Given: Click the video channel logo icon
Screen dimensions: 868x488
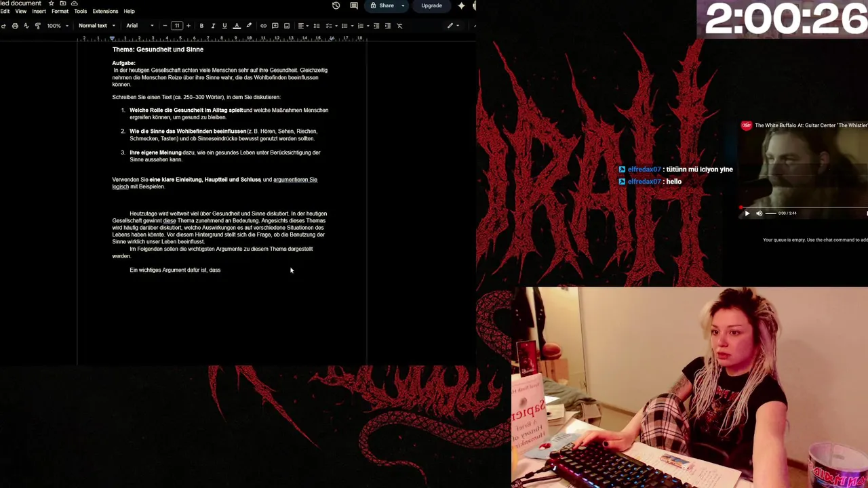Looking at the screenshot, I should pos(747,125).
